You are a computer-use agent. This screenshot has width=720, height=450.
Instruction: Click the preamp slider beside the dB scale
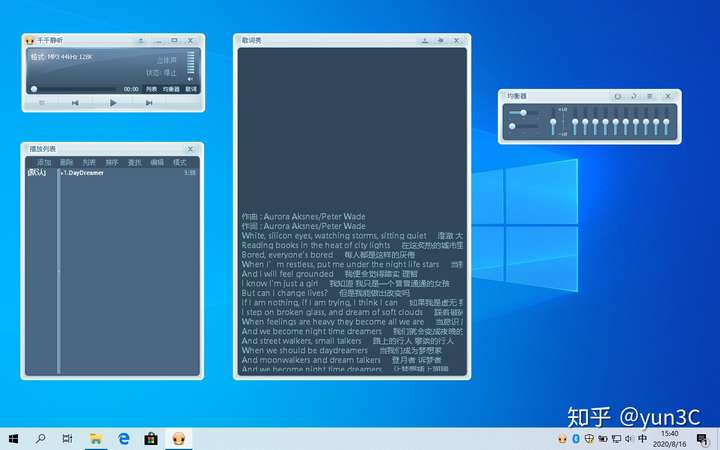(x=553, y=122)
